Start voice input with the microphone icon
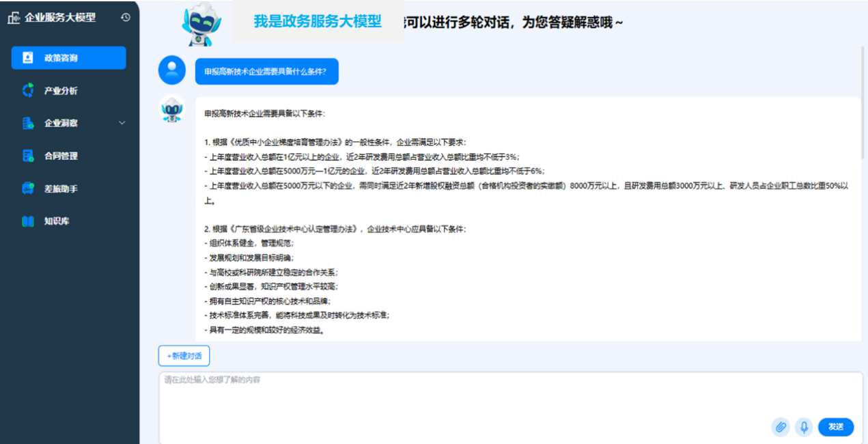Viewport: 868px width, 444px height. click(x=804, y=427)
